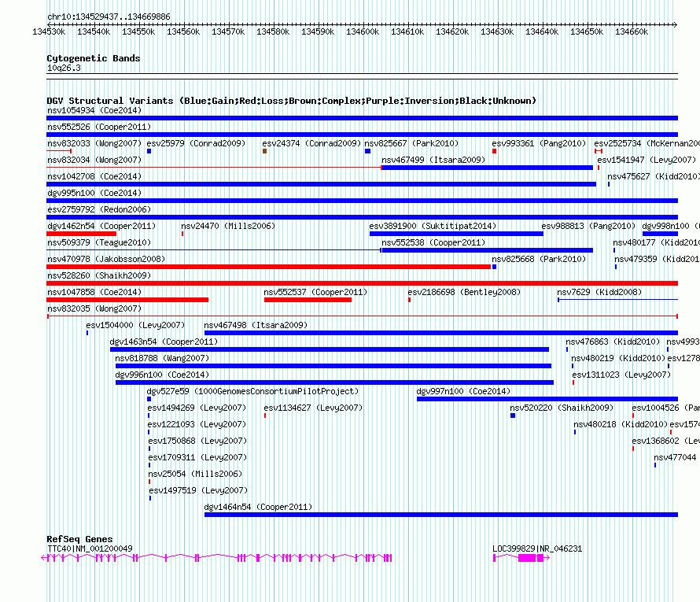Image resolution: width=700 pixels, height=602 pixels.
Task: Click the nsv520220 (Shaikh2009) blue marker
Action: tap(513, 415)
